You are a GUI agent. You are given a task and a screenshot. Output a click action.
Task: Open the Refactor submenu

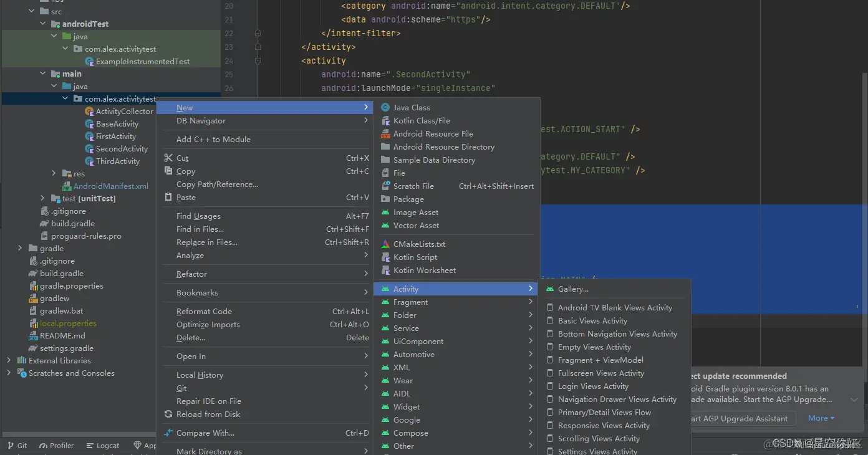(x=264, y=274)
